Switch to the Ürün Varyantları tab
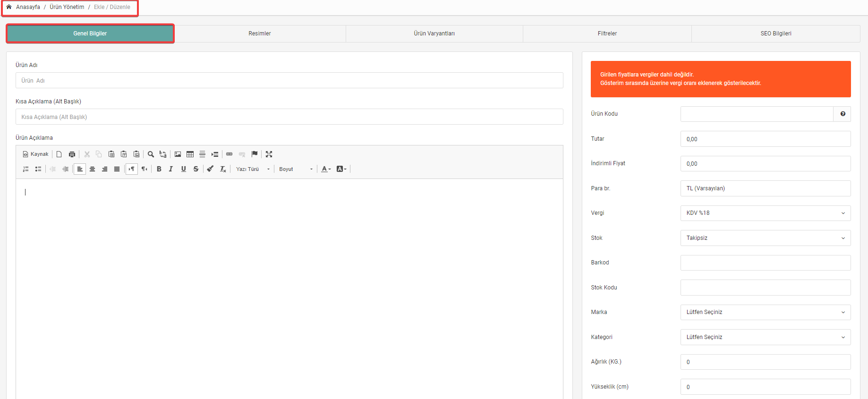This screenshot has width=868, height=399. point(434,34)
